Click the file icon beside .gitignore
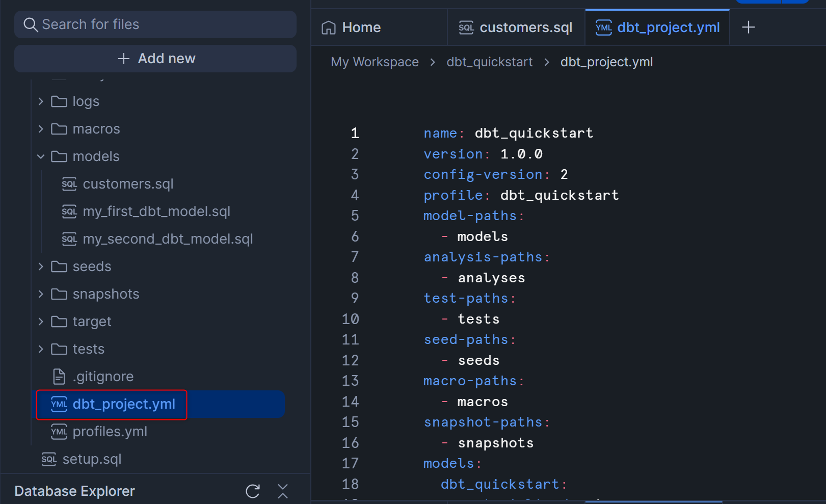This screenshot has height=504, width=826. (x=59, y=377)
